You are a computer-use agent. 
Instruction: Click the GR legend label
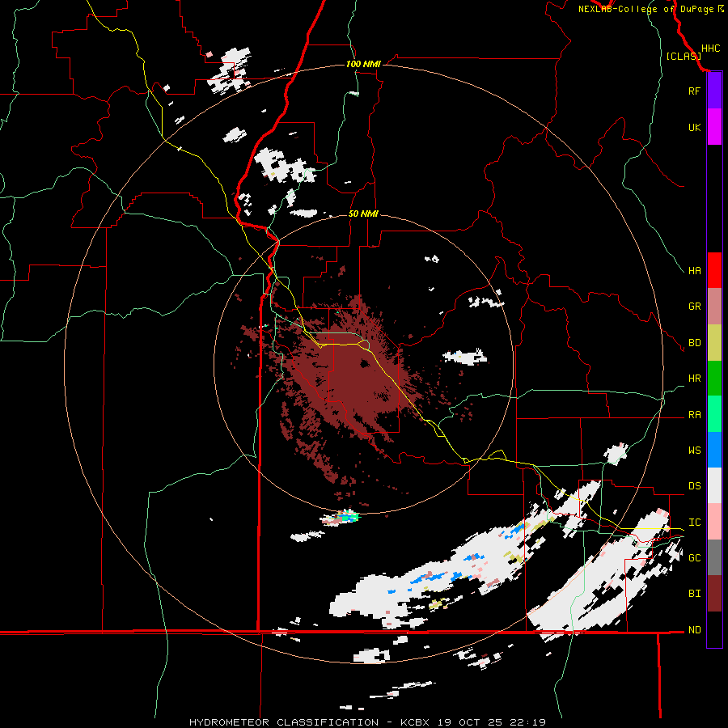694,307
